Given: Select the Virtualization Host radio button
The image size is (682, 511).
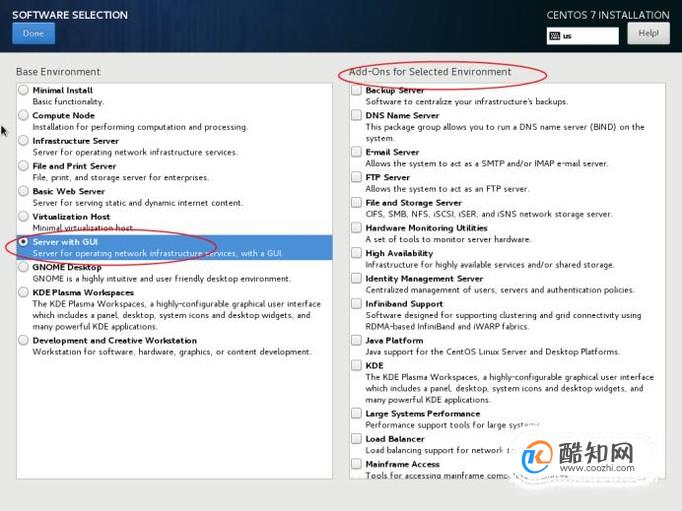Looking at the screenshot, I should coord(23,216).
